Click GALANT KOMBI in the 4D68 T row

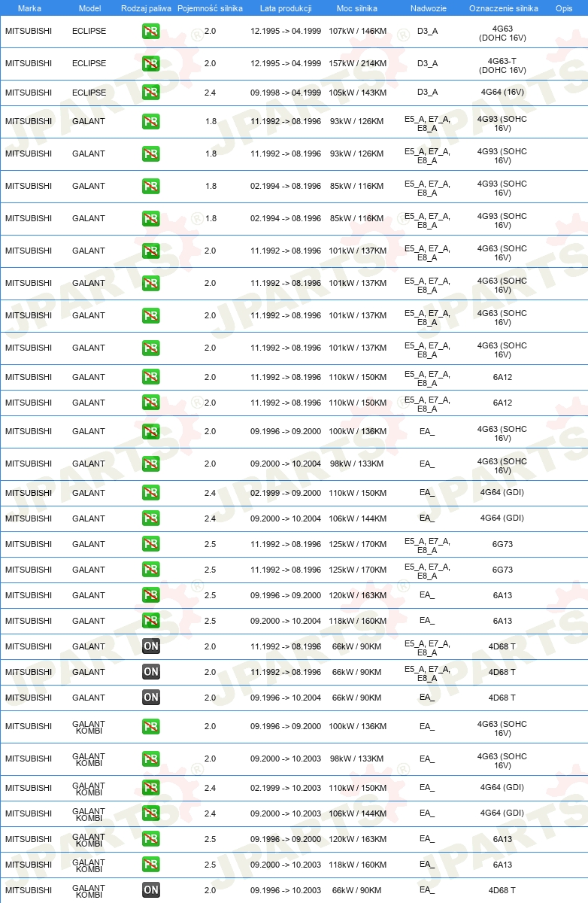click(89, 891)
